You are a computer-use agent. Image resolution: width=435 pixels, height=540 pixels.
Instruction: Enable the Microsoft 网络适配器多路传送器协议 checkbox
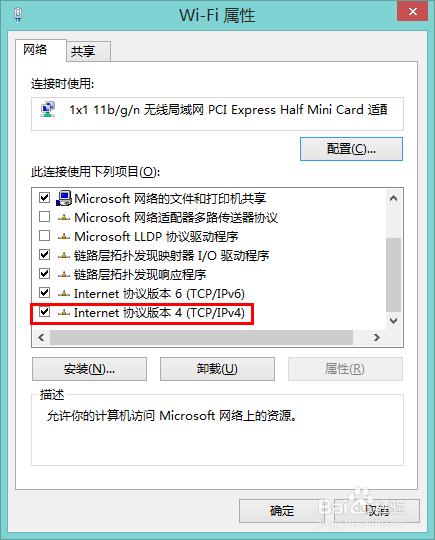pos(44,217)
